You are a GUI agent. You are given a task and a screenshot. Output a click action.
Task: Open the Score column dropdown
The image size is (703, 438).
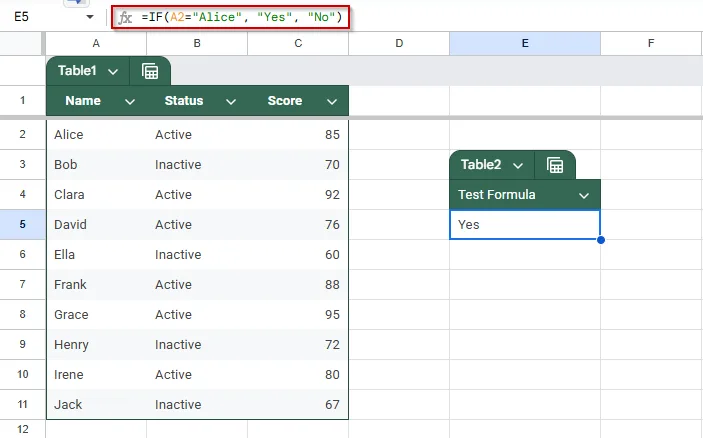pyautogui.click(x=332, y=102)
